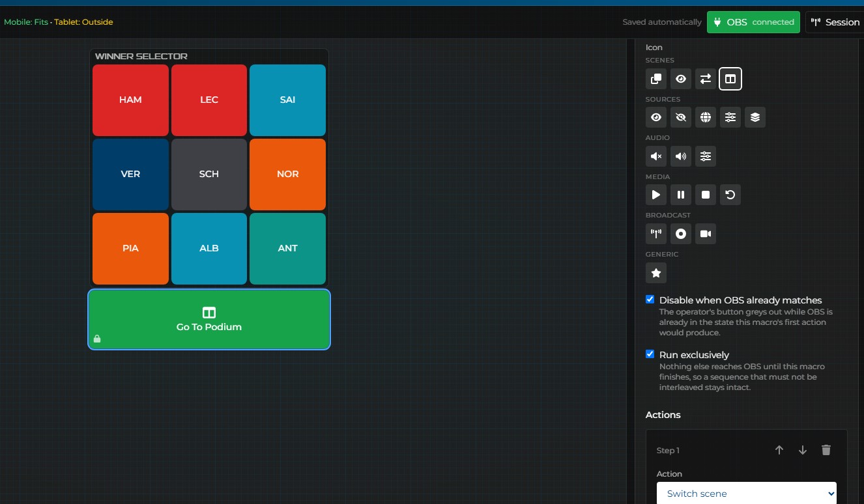Viewport: 864px width, 504px height.
Task: Choose the star icon under Generic
Action: click(x=656, y=273)
